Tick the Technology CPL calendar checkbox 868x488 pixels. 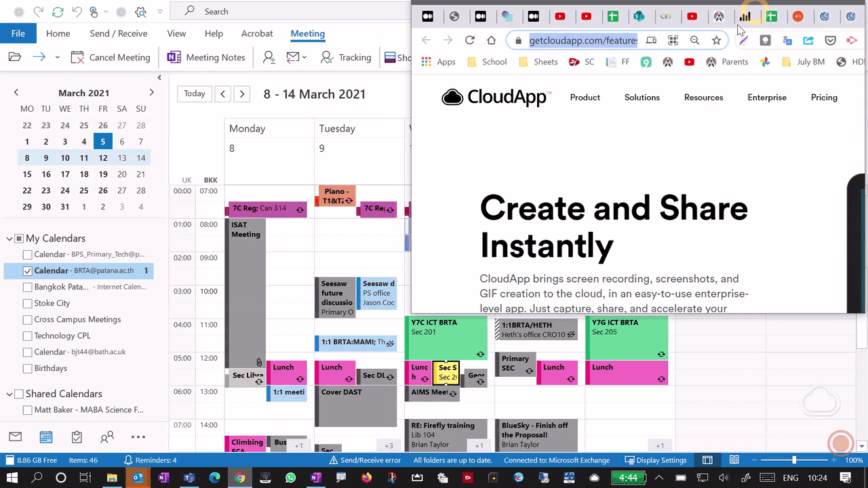coord(27,336)
